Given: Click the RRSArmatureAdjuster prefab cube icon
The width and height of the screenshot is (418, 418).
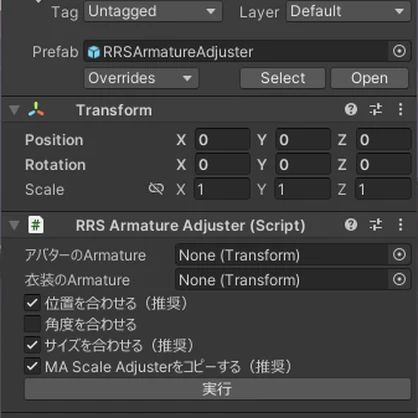Looking at the screenshot, I should [x=94, y=52].
